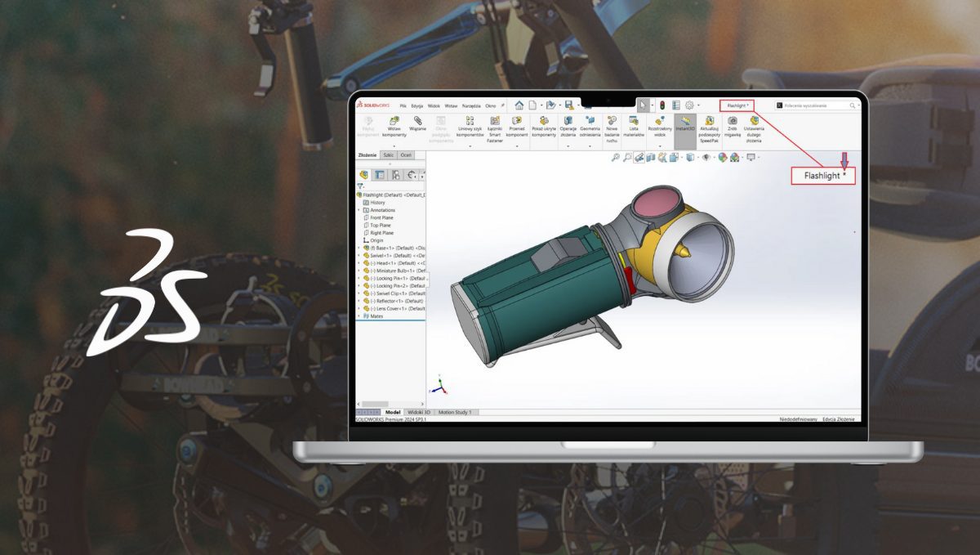Click Nowe badanie ruchu tool
Screen dimensions: 980x555
point(612,129)
